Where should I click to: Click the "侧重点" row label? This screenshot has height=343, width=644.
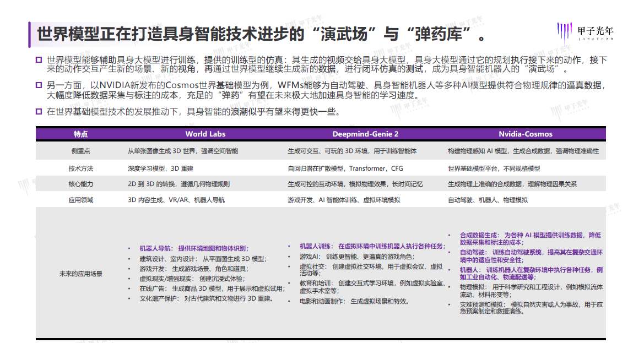80,151
